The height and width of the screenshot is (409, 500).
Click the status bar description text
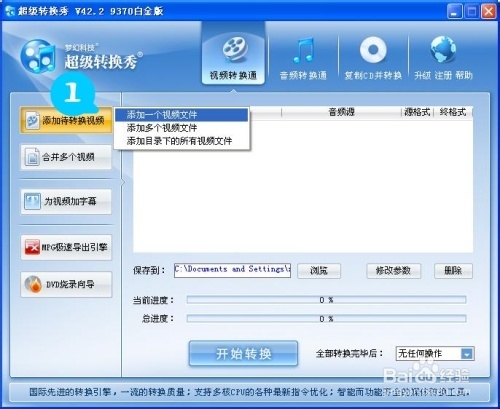249,392
